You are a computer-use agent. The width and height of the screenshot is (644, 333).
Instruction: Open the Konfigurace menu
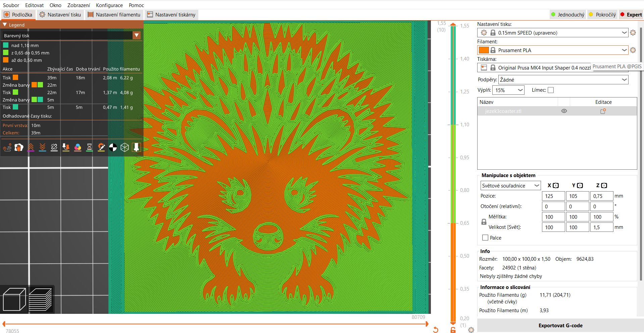109,5
